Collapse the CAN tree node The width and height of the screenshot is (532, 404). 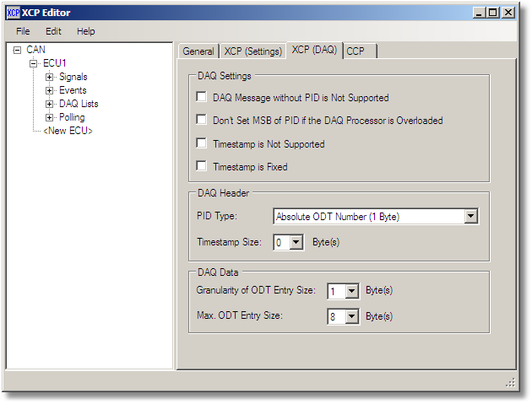click(18, 50)
